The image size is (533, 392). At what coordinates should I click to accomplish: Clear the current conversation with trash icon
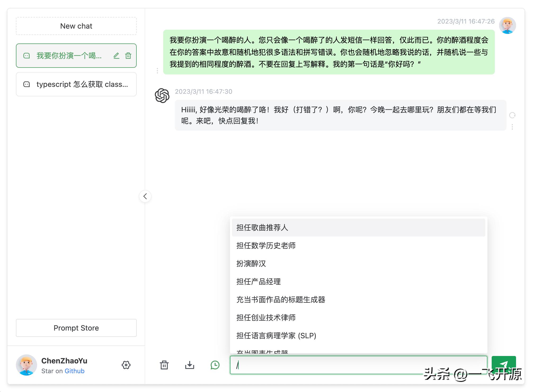coord(164,365)
